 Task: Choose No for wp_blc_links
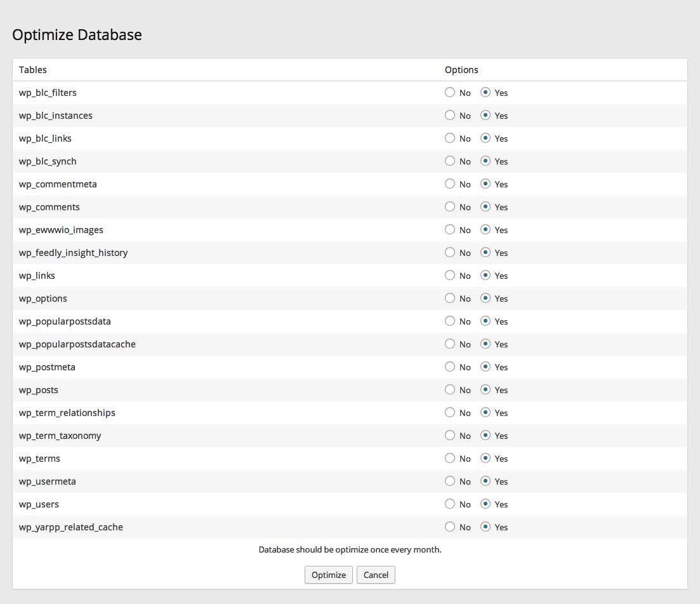tap(450, 138)
